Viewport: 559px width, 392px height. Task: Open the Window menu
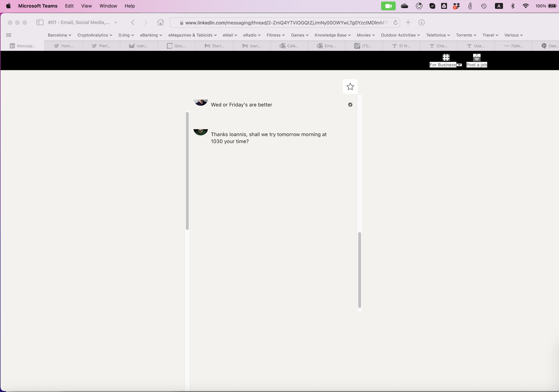point(108,6)
